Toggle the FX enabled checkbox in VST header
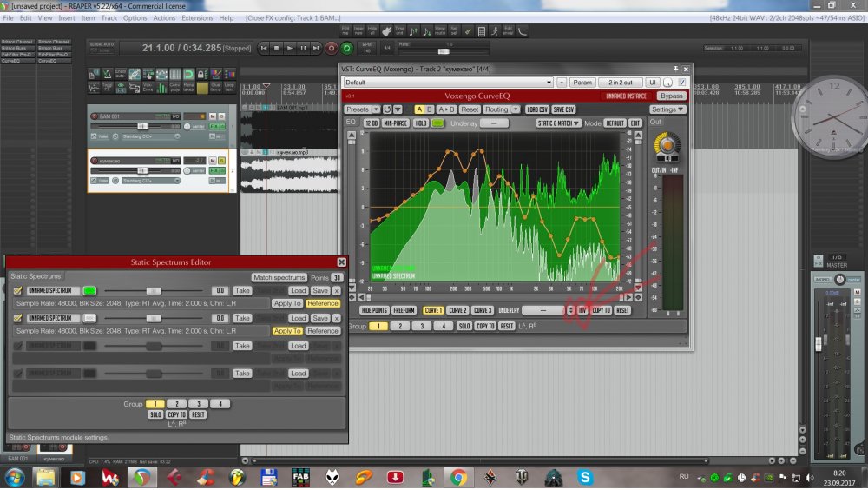 point(682,83)
